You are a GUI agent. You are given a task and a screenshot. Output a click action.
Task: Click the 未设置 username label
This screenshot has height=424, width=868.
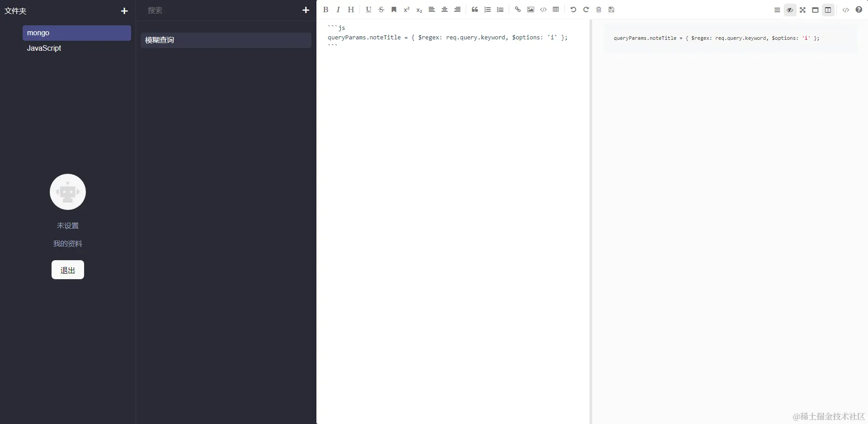(68, 225)
